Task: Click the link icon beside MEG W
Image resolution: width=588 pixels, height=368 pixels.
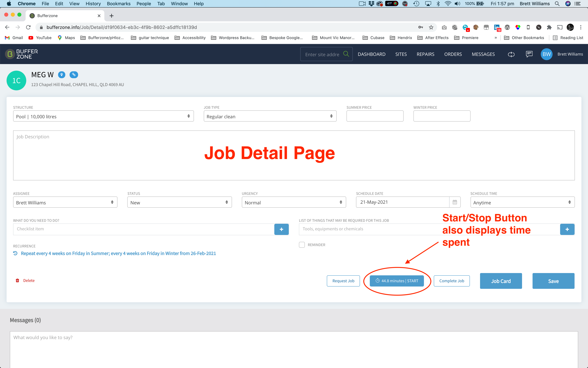Action: coord(74,75)
